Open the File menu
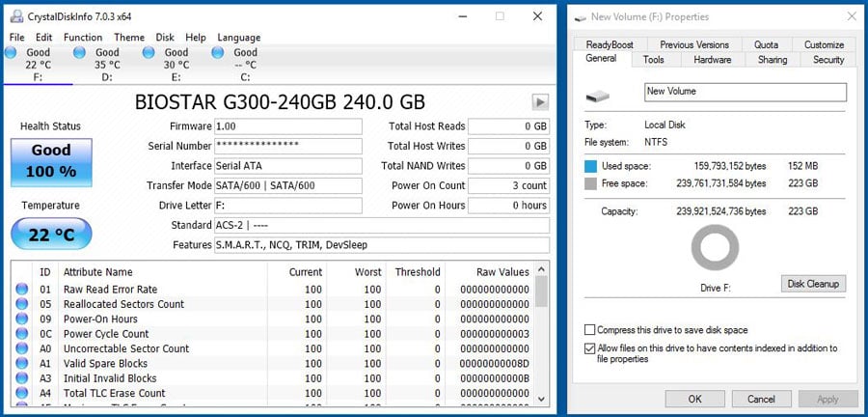Screen dimensions: 868x417 [17, 38]
